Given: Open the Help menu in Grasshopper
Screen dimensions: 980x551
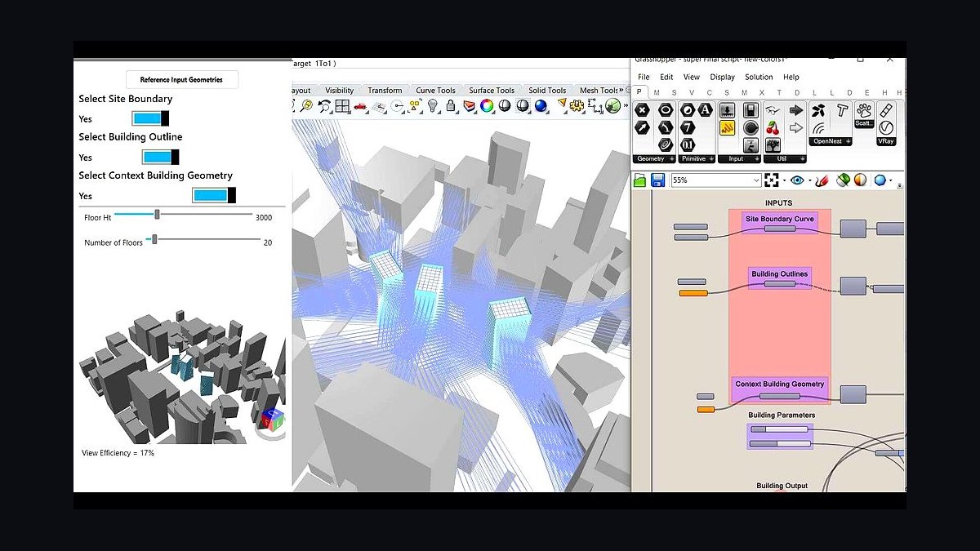Looking at the screenshot, I should 791,77.
